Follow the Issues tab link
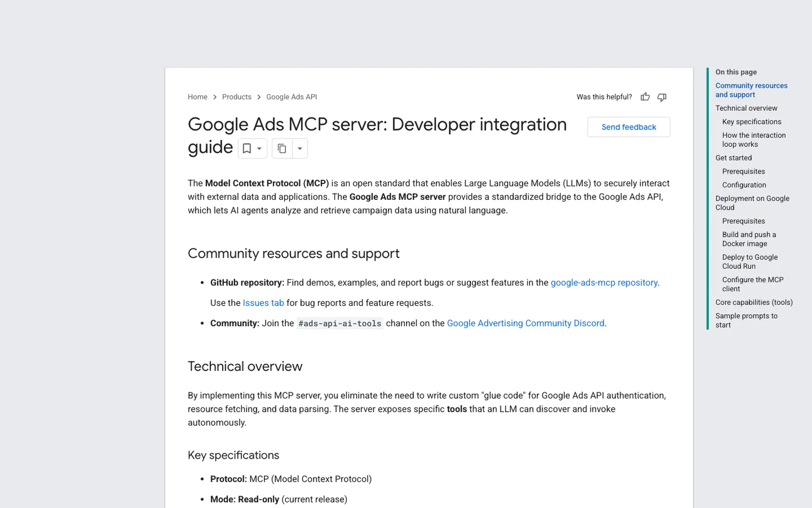 263,303
